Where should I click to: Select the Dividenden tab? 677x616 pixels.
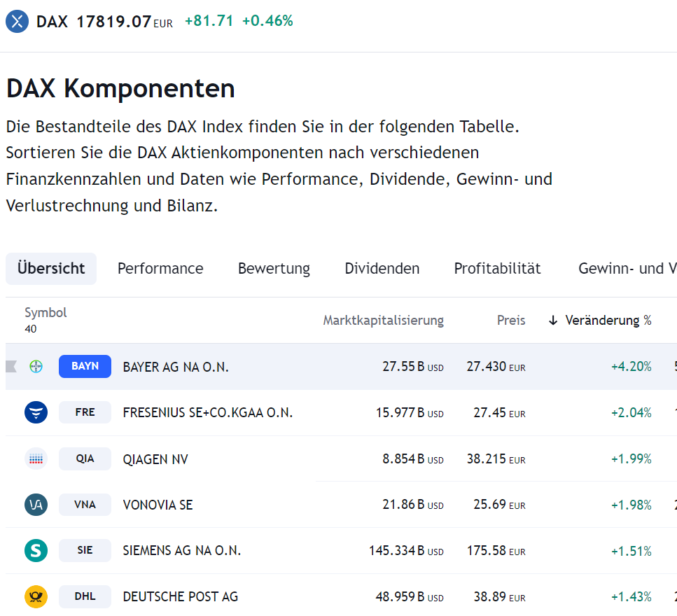click(x=382, y=269)
